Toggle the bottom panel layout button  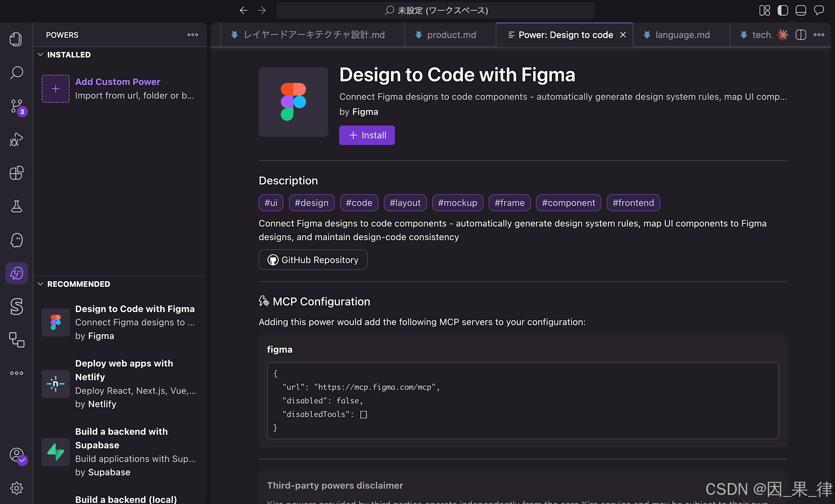[x=800, y=10]
